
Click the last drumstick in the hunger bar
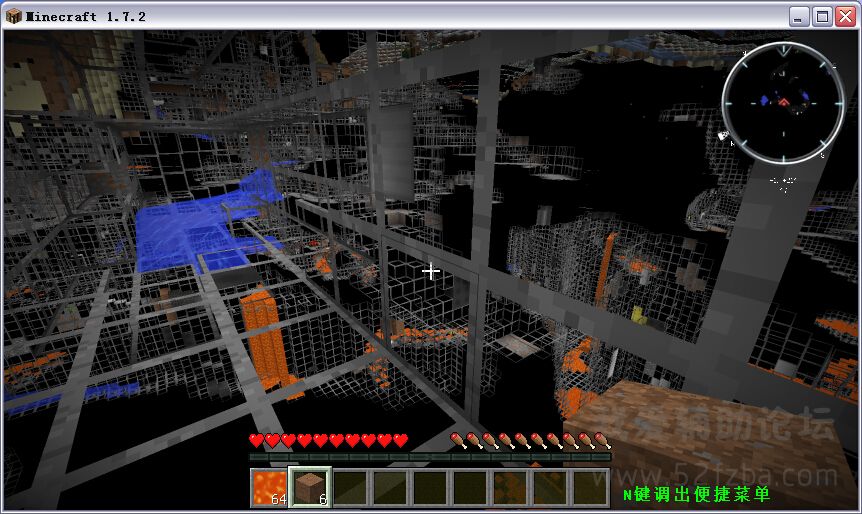[x=603, y=440]
